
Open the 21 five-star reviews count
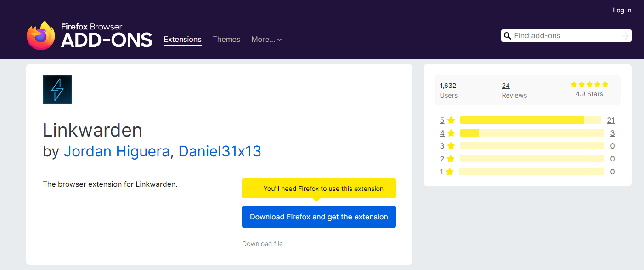tap(610, 120)
